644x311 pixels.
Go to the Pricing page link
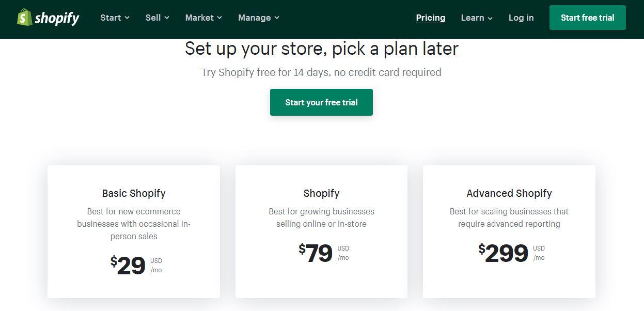click(431, 18)
